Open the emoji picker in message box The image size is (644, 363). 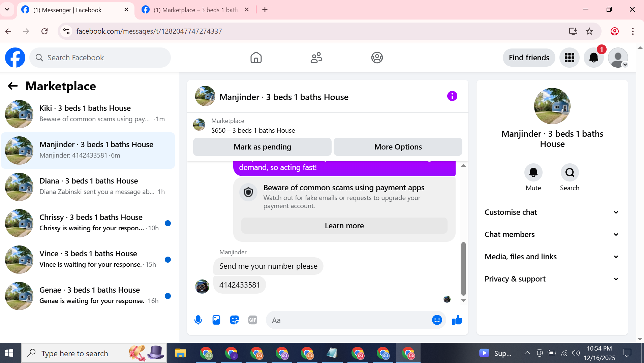pyautogui.click(x=437, y=320)
